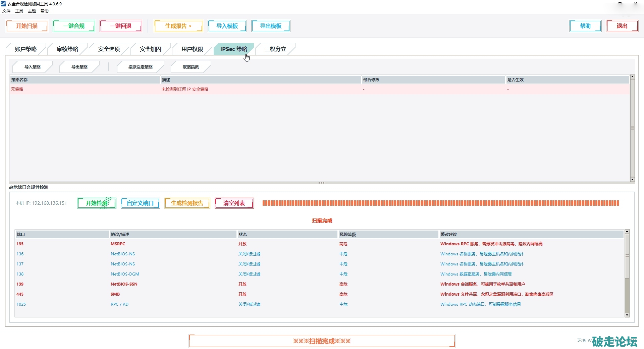The height and width of the screenshot is (349, 644).
Task: Click the 自定义端口 button
Action: (140, 203)
